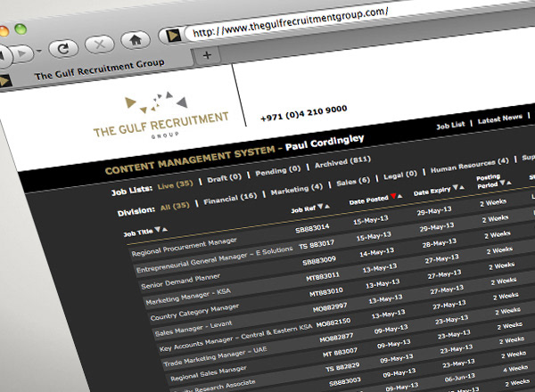Image resolution: width=535 pixels, height=392 pixels.
Task: Click job reference MO882997
Action: pyautogui.click(x=330, y=307)
